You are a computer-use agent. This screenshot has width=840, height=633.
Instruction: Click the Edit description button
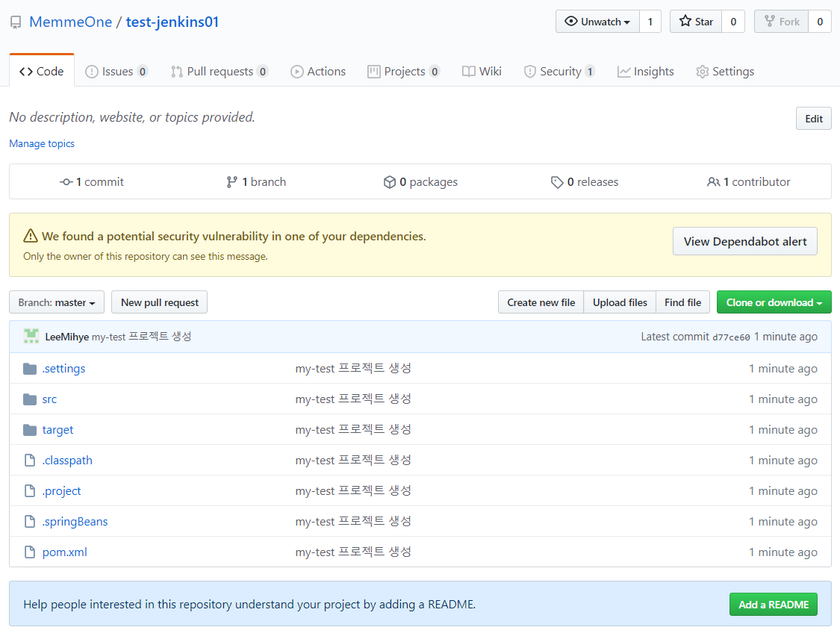(813, 119)
